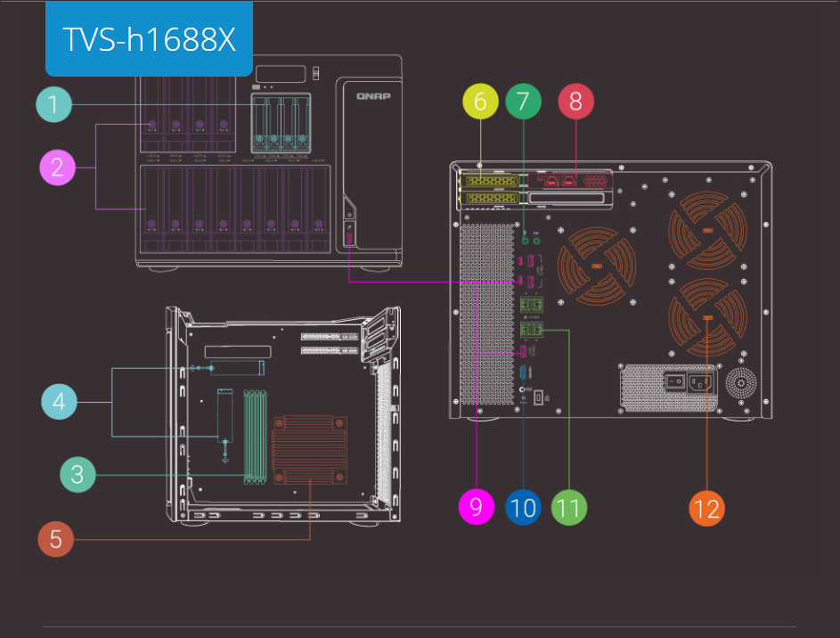
Task: Click the red-brown number 5 marker
Action: [55, 538]
